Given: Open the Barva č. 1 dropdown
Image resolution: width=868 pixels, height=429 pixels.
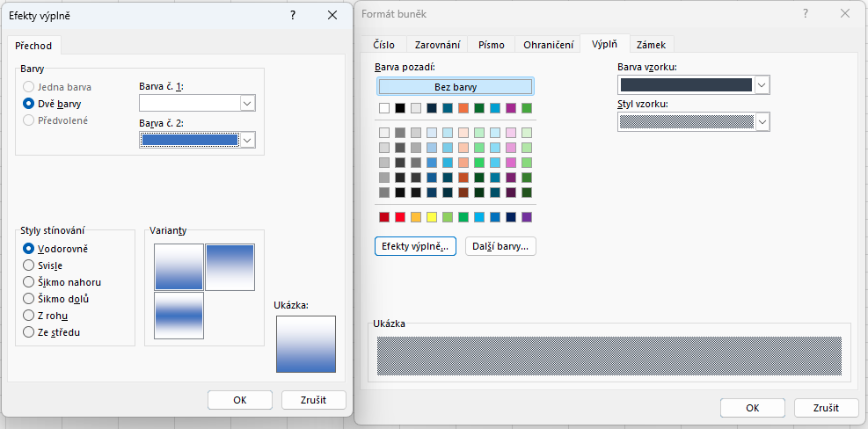Looking at the screenshot, I should 247,104.
